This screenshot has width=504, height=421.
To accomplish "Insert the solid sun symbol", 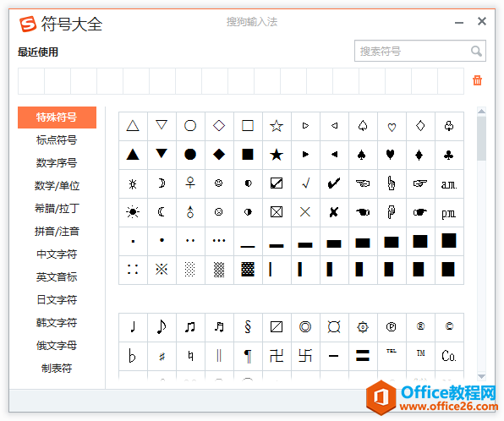I will pos(133,212).
